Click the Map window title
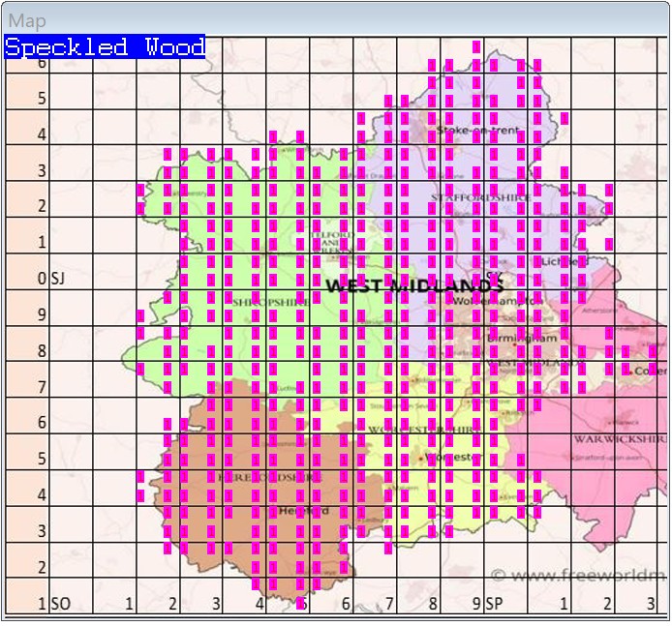 [27, 20]
